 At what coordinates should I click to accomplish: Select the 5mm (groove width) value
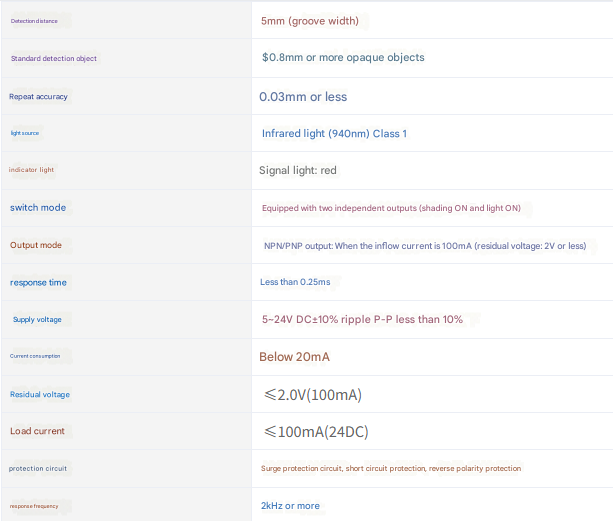[309, 21]
